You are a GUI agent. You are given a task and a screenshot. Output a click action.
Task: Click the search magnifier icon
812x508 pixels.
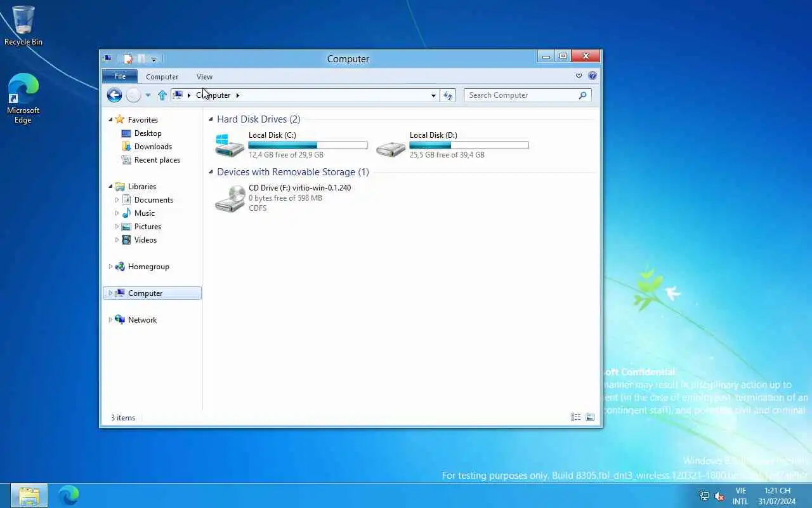click(x=582, y=95)
